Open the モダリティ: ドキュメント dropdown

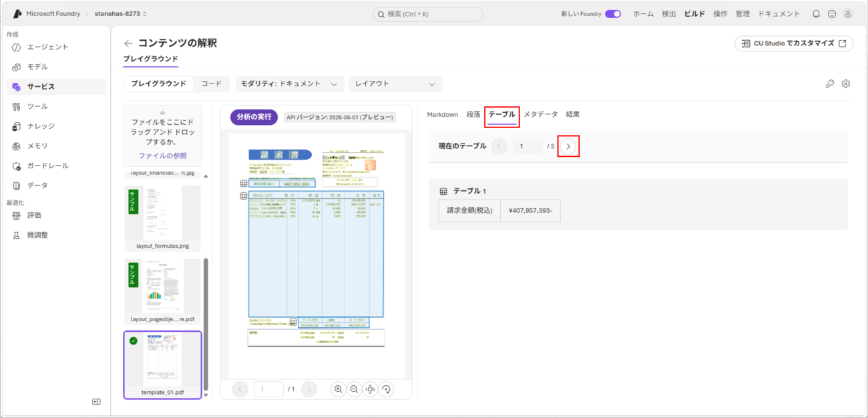tap(290, 83)
